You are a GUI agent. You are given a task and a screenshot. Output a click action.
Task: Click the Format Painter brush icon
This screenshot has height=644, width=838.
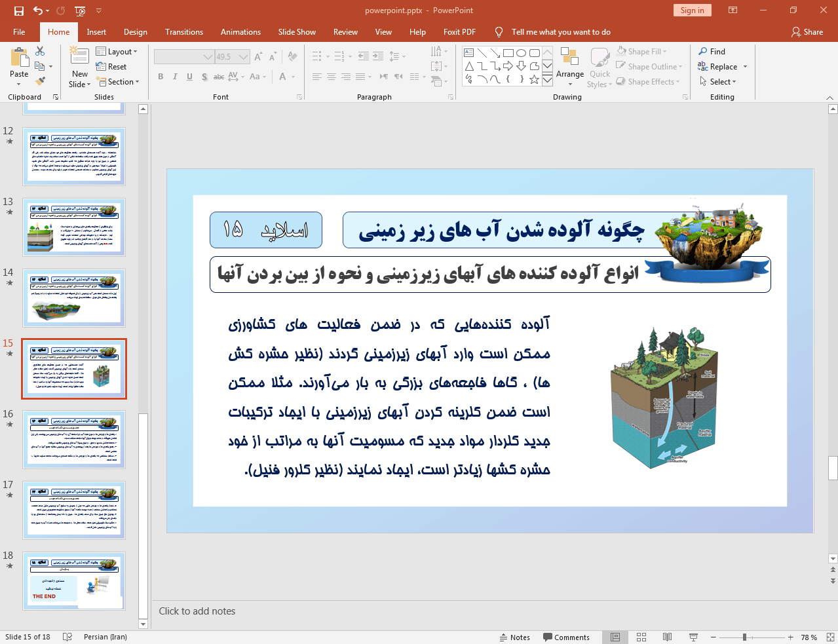click(x=40, y=81)
